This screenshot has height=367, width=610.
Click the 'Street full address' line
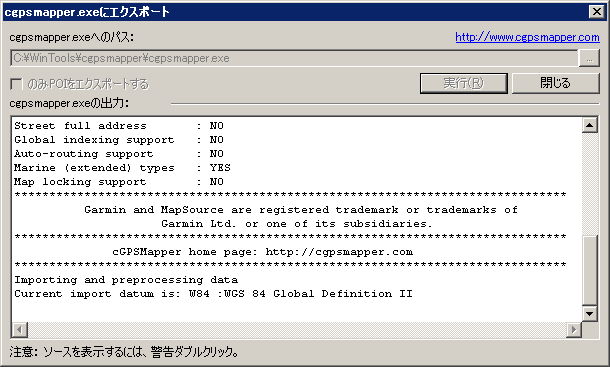(x=119, y=126)
